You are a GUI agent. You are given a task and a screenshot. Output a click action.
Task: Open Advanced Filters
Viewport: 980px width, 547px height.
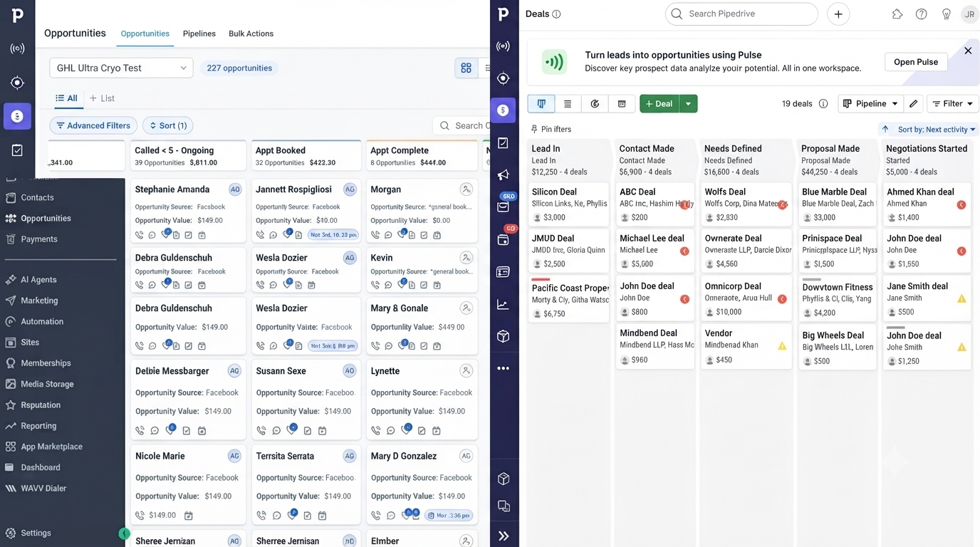tap(92, 125)
